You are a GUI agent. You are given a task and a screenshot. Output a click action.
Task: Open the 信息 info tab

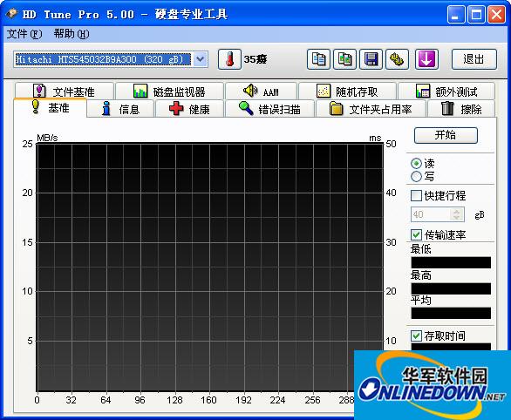pos(121,109)
